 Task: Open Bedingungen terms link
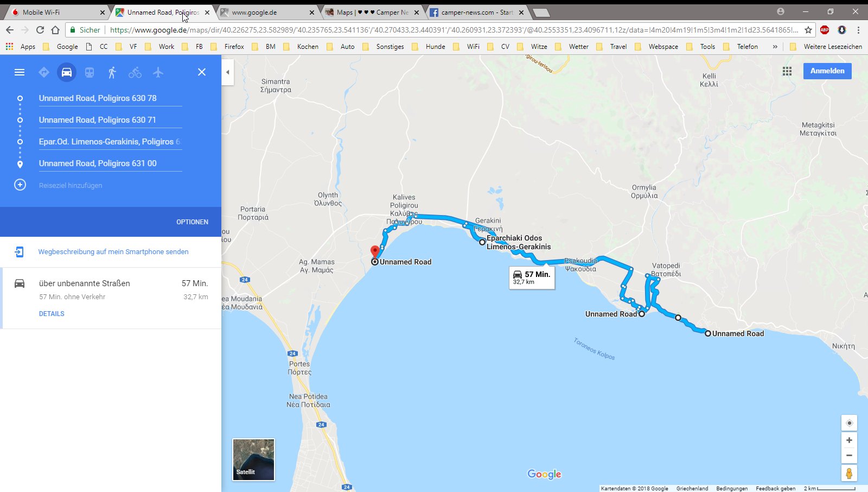[732, 488]
